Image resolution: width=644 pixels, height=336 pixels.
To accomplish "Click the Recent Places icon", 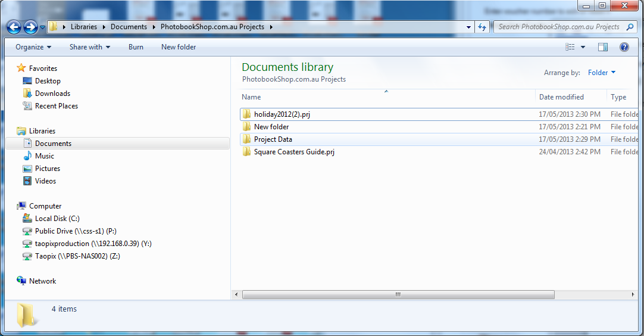I will pyautogui.click(x=27, y=105).
